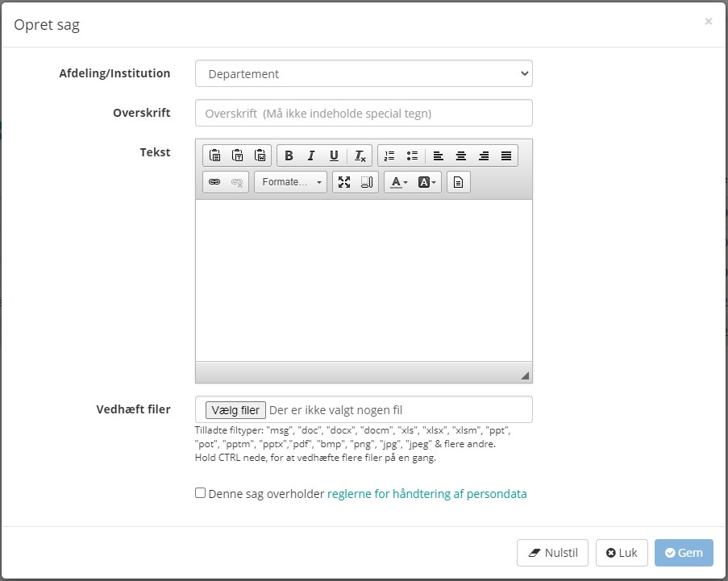Insert a numbered list
The width and height of the screenshot is (728, 581).
pos(389,156)
